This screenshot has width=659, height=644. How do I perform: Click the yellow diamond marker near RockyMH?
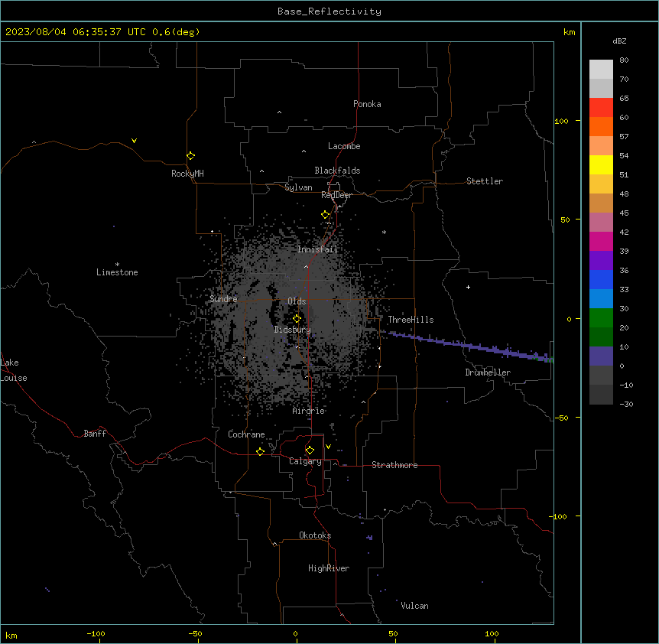191,156
